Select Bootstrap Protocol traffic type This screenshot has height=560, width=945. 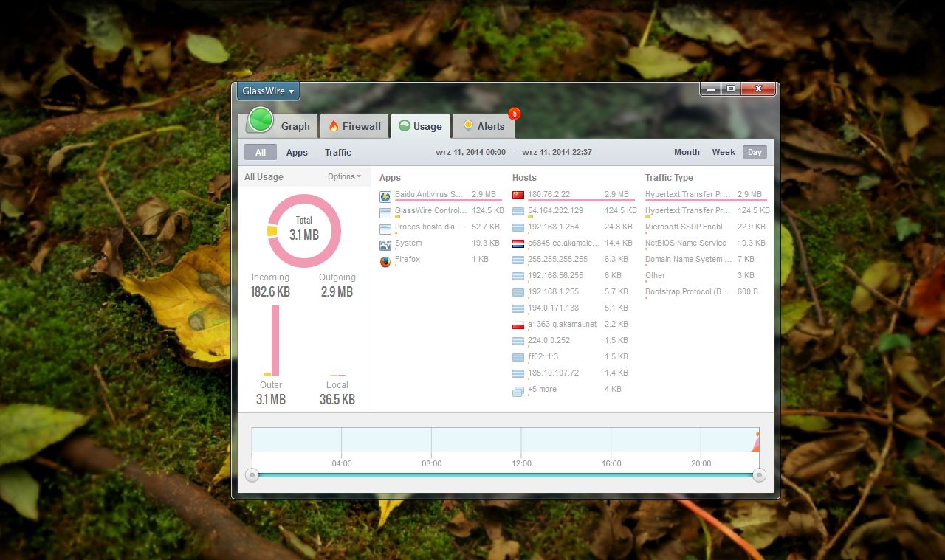(707, 292)
